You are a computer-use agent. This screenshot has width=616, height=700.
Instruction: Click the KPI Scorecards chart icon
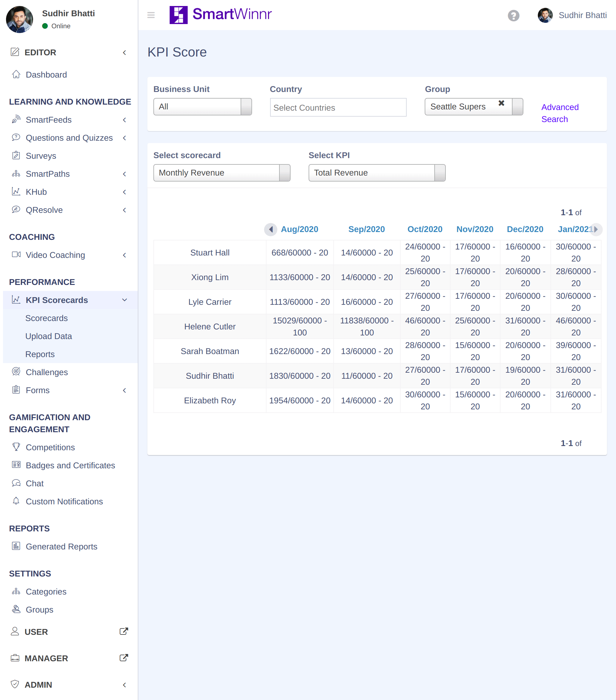(16, 300)
